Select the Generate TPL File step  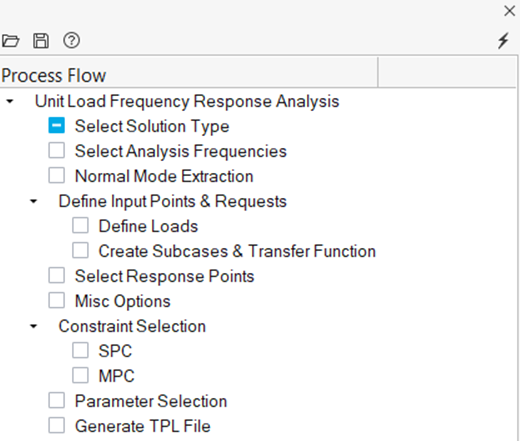tap(143, 426)
